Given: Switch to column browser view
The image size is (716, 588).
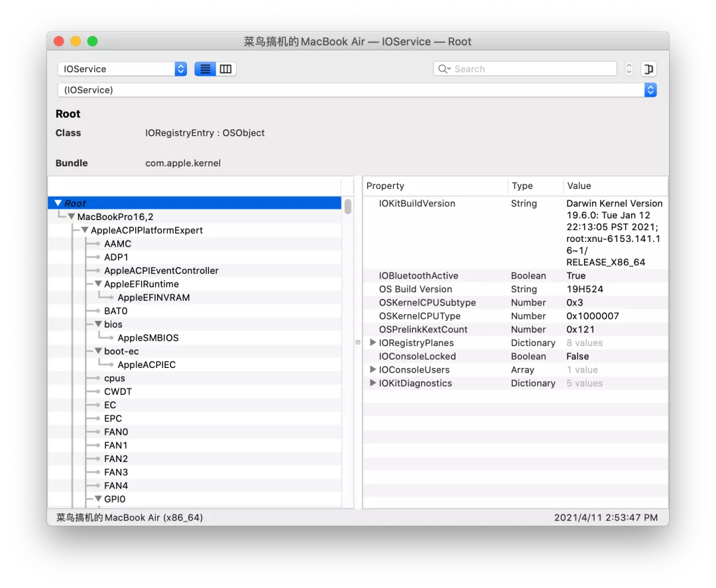Looking at the screenshot, I should coord(225,69).
